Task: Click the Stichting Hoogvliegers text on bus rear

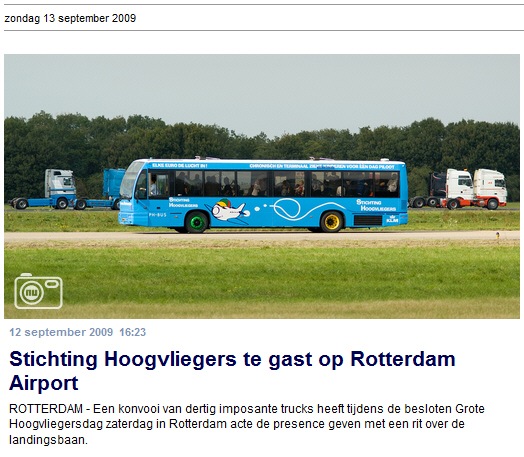Action: coord(376,205)
